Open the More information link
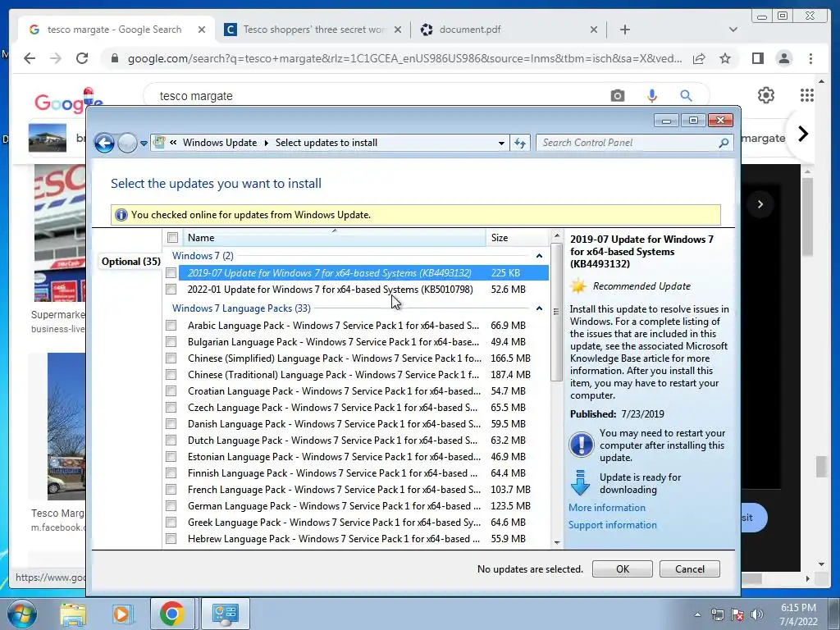840x630 pixels. 606,507
